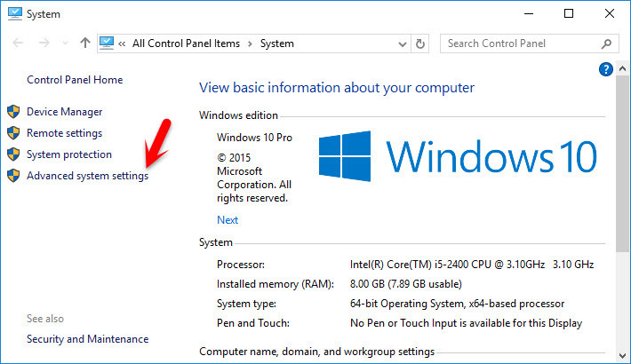Click the computer icon in address bar
This screenshot has height=364, width=631.
[107, 43]
